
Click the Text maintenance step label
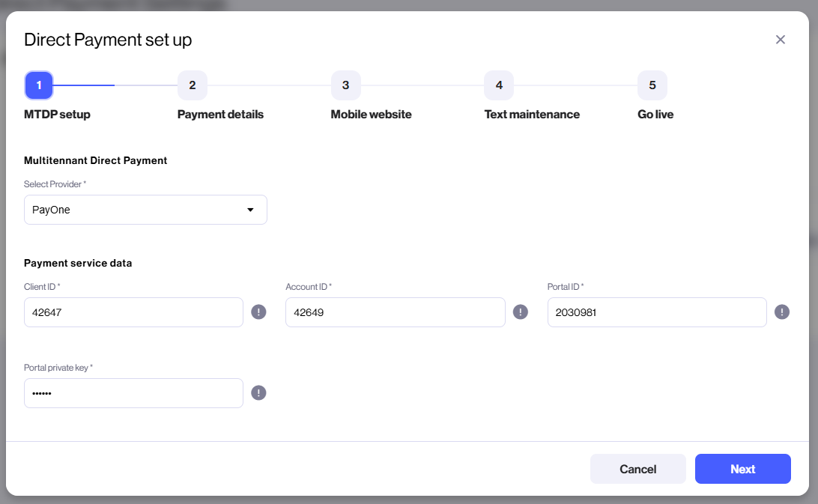point(532,115)
